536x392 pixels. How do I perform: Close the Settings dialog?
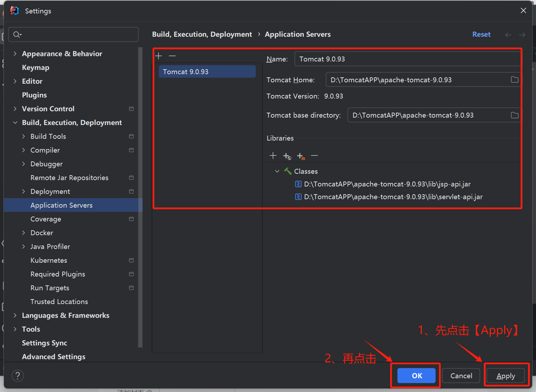[524, 11]
